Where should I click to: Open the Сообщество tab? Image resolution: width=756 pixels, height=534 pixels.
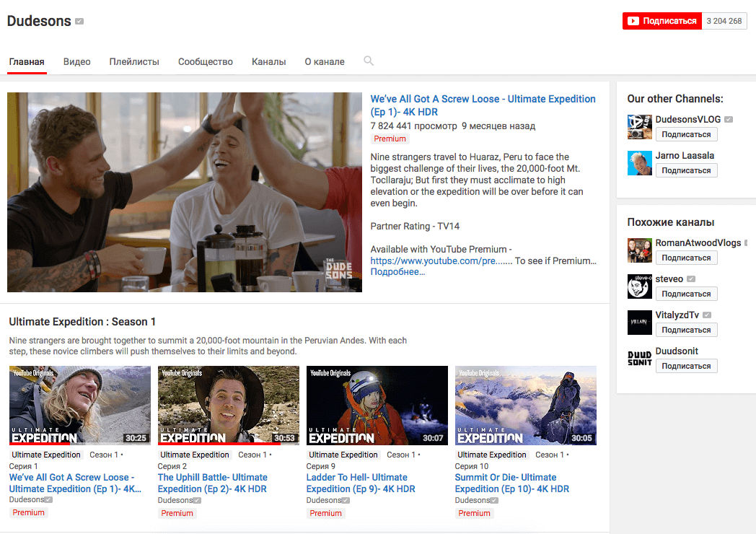point(206,62)
